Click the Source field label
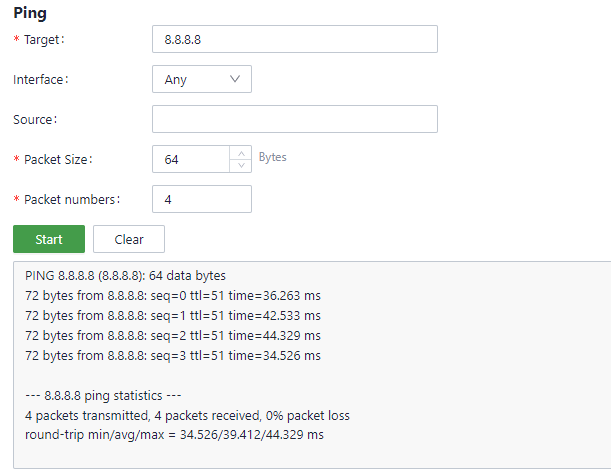 click(x=35, y=119)
